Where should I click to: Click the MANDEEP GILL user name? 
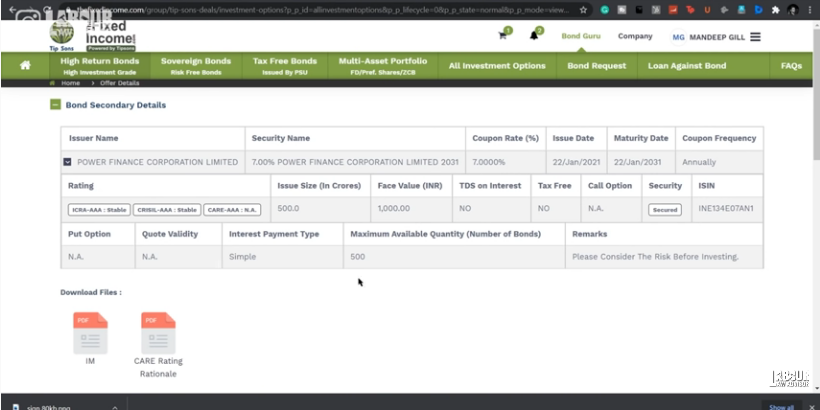[x=717, y=37]
